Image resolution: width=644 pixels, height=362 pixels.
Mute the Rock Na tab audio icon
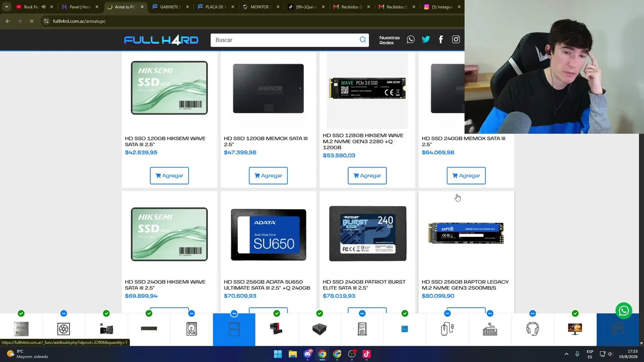[x=43, y=7]
